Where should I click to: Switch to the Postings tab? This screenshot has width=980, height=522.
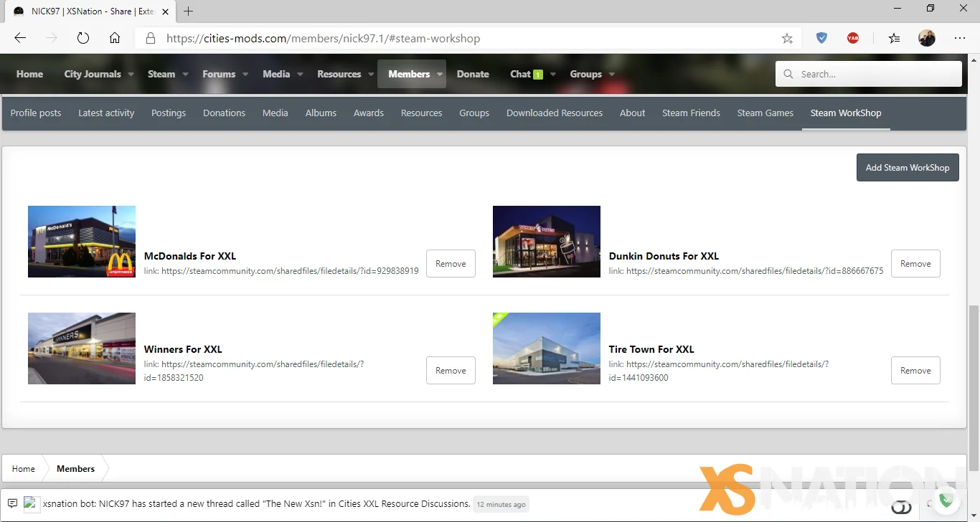point(169,113)
